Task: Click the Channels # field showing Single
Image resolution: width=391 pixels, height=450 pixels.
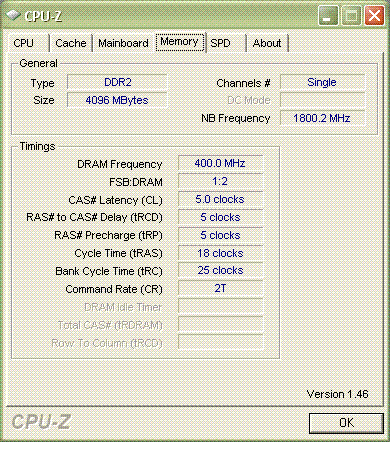Action: [x=322, y=82]
